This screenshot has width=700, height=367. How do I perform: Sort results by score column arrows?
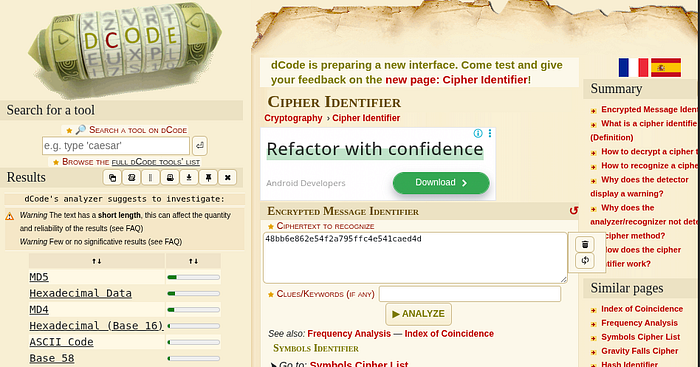pos(193,261)
